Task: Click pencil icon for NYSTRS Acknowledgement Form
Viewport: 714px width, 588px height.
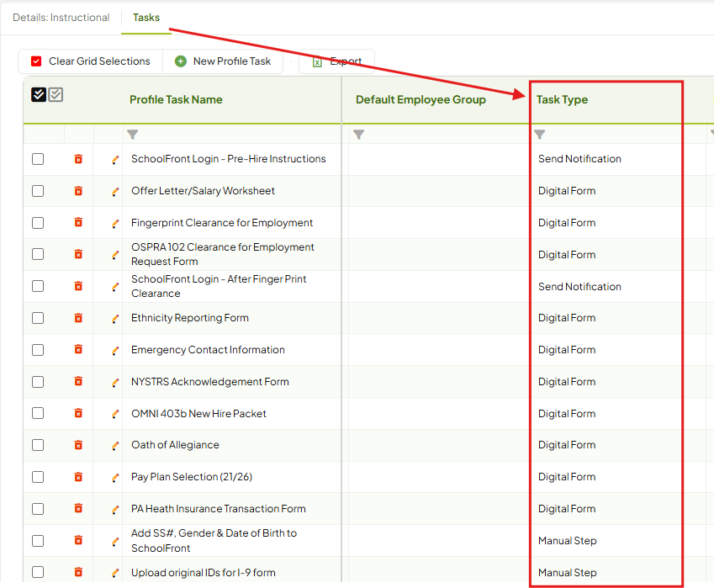Action: click(115, 382)
